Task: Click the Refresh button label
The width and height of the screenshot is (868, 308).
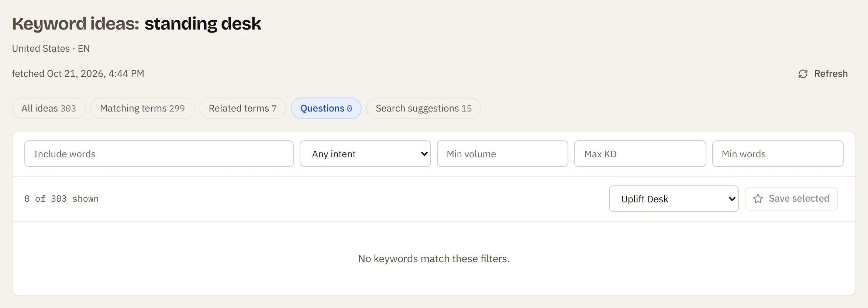Action: pyautogui.click(x=831, y=74)
